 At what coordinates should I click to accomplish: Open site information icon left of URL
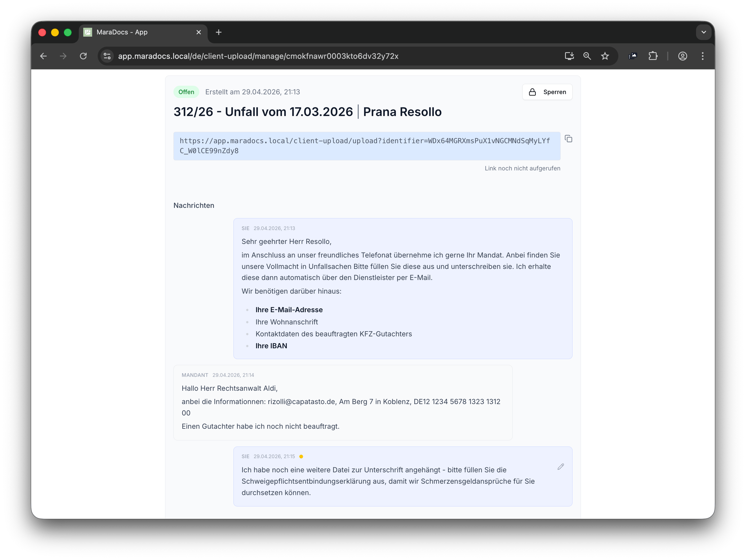click(107, 56)
